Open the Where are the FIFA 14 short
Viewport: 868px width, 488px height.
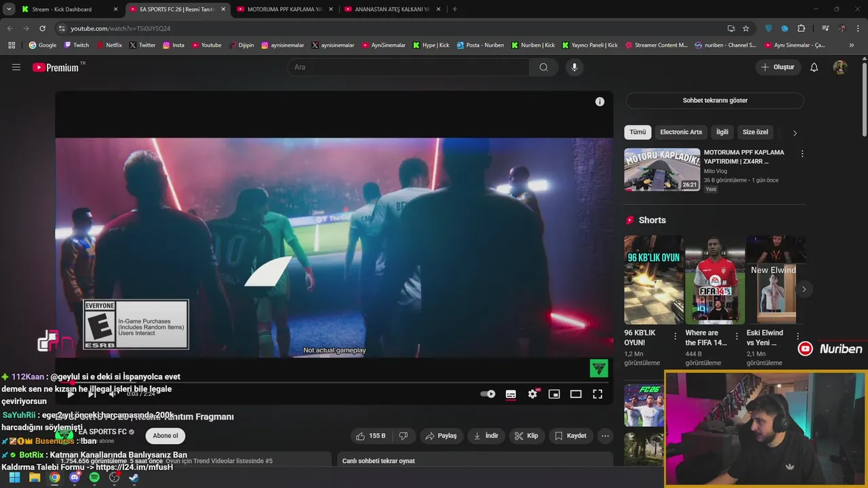(x=715, y=280)
